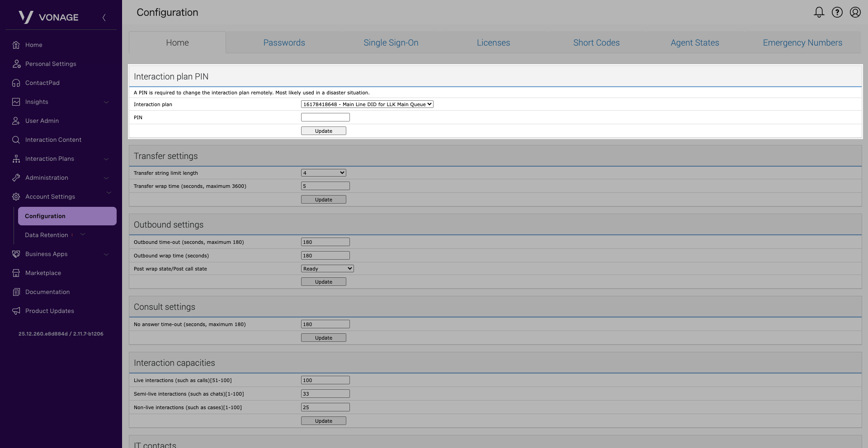Click Update under Interaction plan PIN
The image size is (868, 448).
(x=323, y=131)
